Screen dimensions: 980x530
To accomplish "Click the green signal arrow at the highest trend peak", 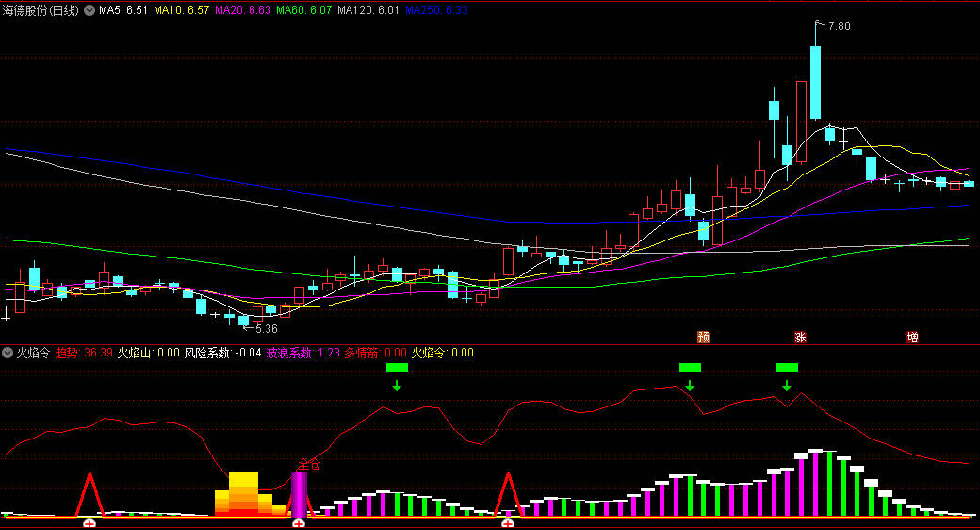I will point(690,386).
